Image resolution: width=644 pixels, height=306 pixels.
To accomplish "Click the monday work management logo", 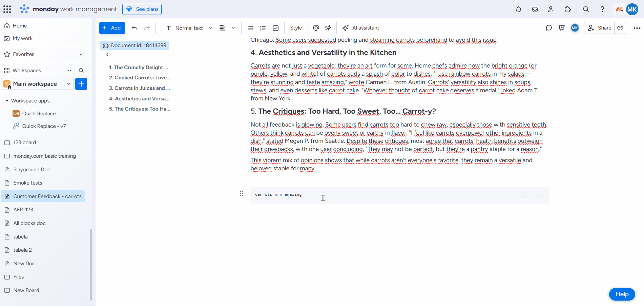I will [x=68, y=9].
